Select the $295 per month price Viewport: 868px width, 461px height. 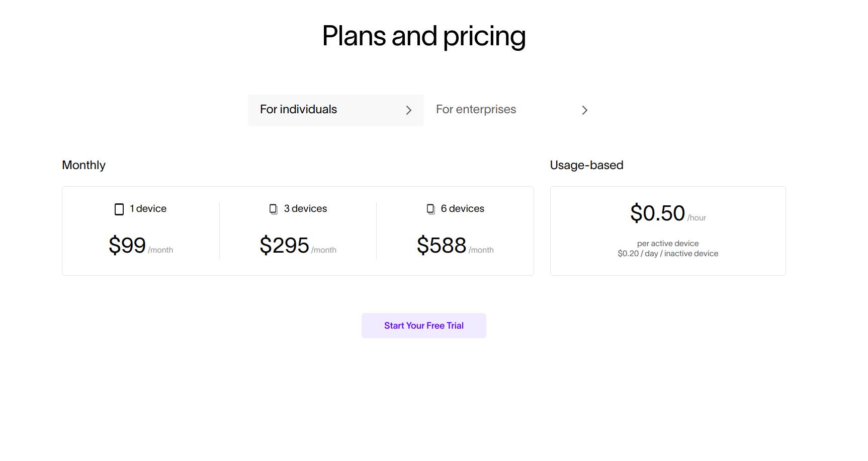(x=284, y=246)
